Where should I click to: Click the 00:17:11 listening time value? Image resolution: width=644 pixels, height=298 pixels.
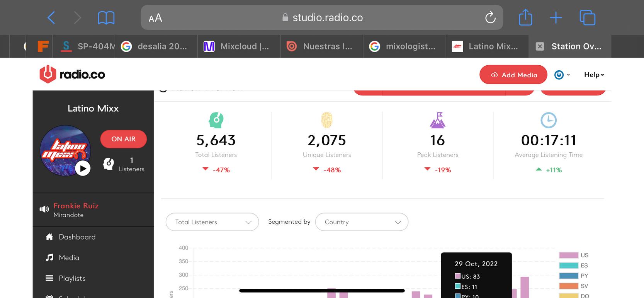549,140
